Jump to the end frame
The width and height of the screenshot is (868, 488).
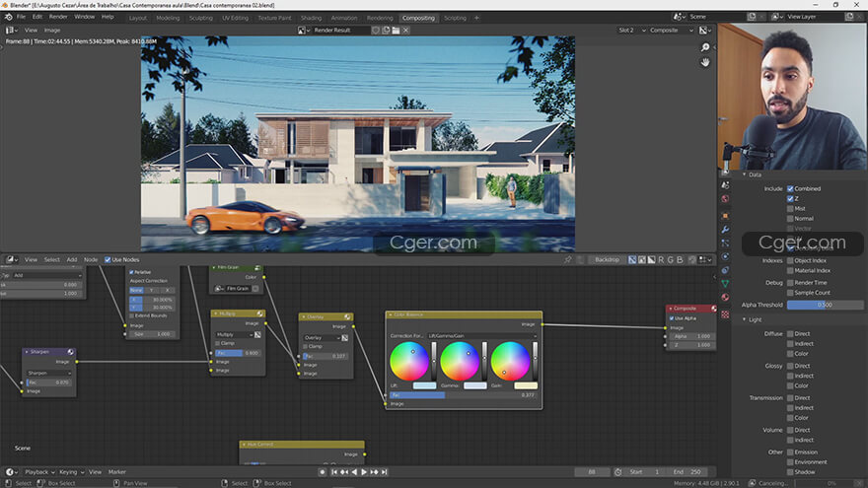(x=384, y=472)
